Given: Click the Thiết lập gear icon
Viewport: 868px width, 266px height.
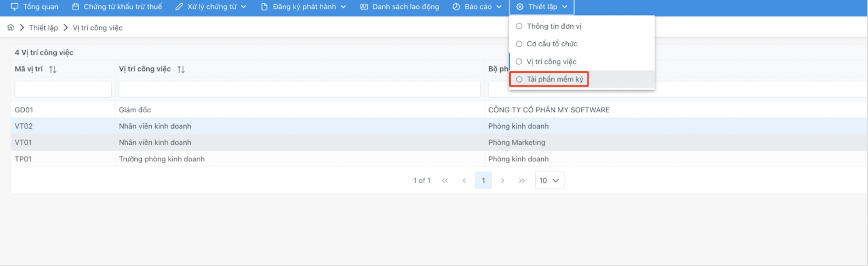Looking at the screenshot, I should coord(520,7).
